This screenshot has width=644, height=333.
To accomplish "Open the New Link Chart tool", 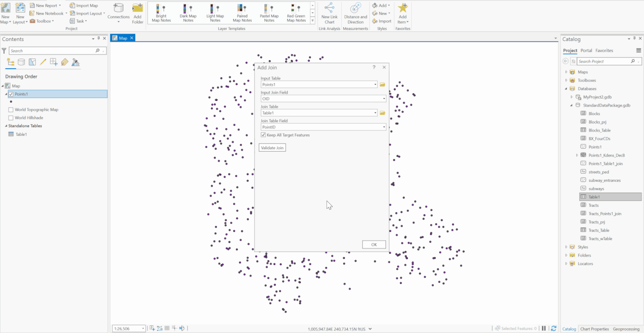I will point(329,13).
